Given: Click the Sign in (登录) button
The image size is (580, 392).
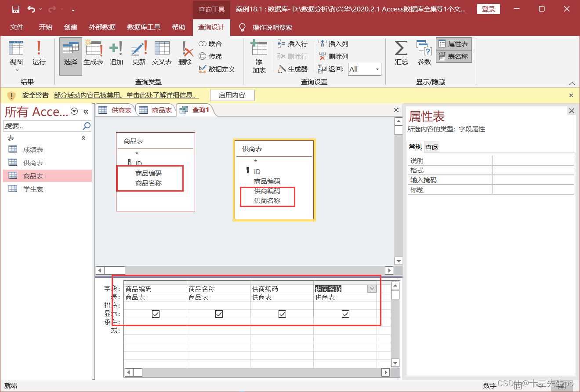Looking at the screenshot, I should 489,9.
